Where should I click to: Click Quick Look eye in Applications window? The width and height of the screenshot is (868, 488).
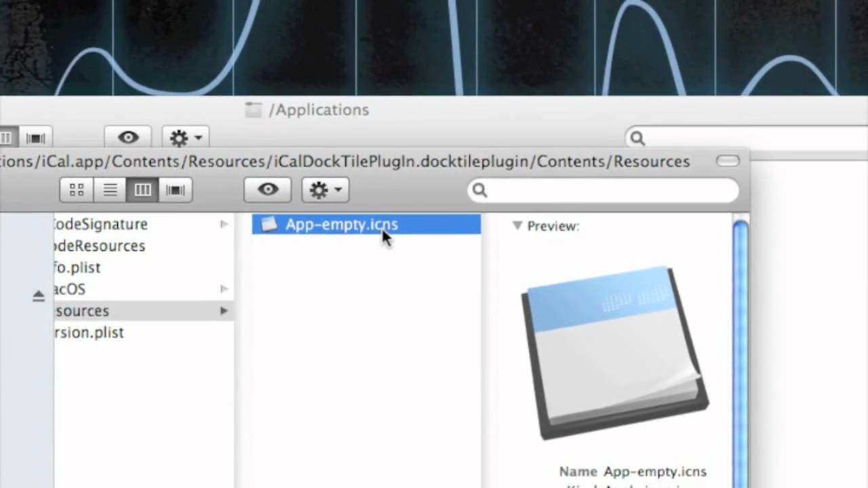[x=128, y=138]
